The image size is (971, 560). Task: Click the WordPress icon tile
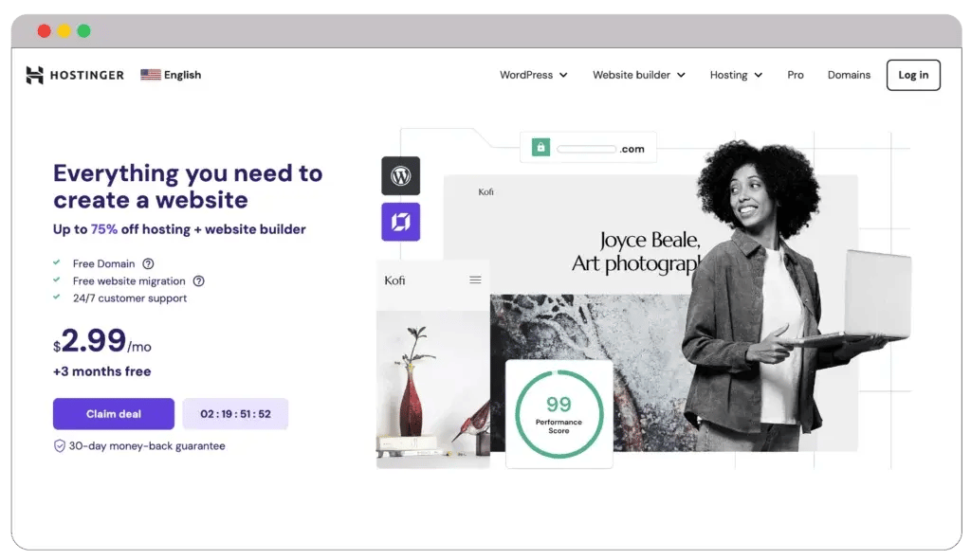[400, 176]
